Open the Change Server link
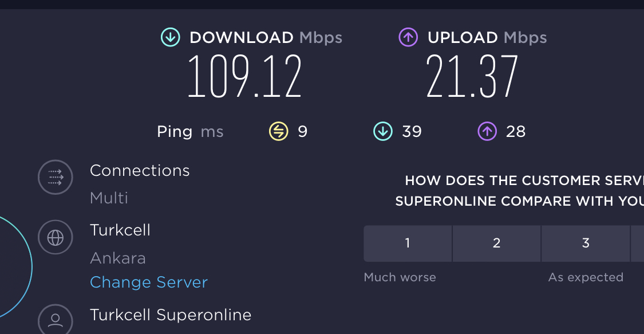 tap(149, 282)
